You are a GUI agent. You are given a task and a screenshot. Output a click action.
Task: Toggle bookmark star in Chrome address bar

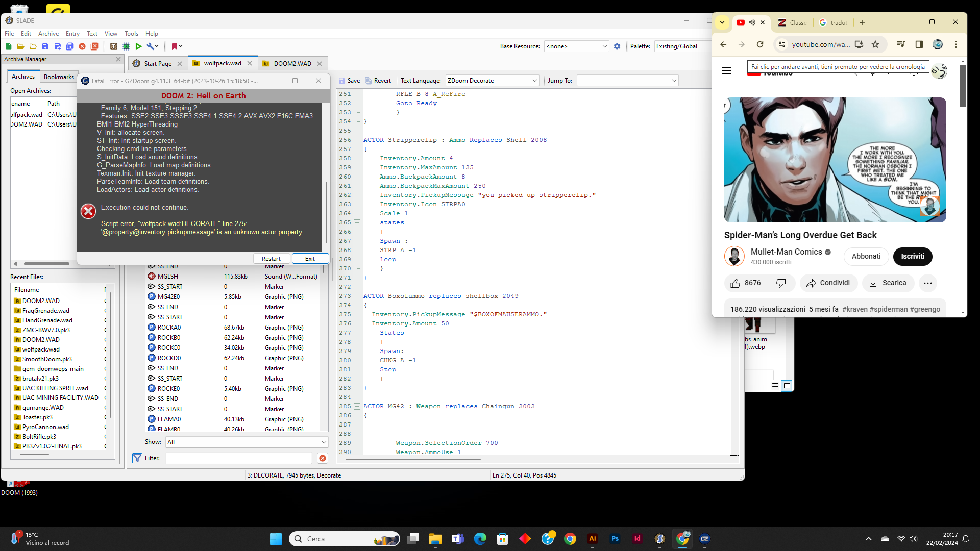click(x=875, y=44)
